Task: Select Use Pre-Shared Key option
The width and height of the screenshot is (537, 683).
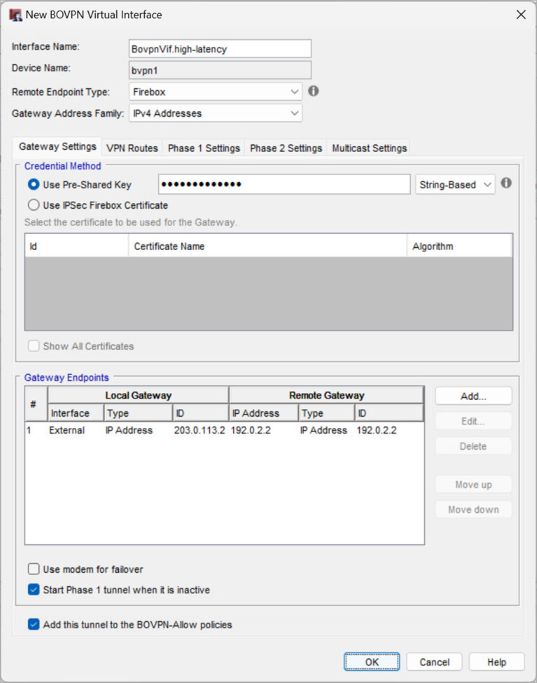Action: coord(34,185)
